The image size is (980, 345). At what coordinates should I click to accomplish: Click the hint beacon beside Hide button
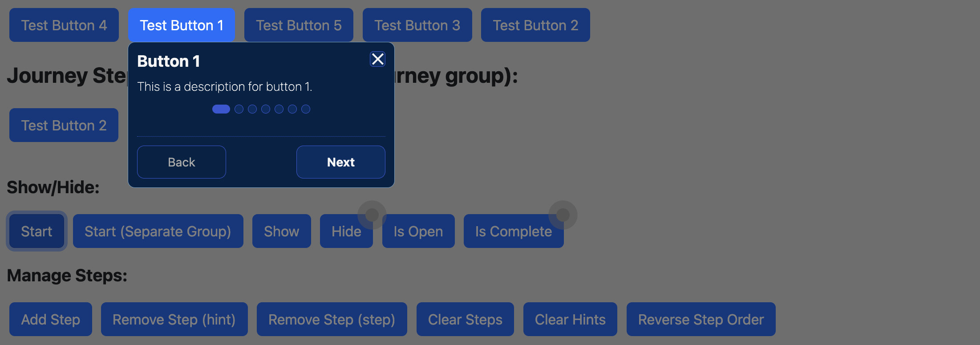pos(372,215)
